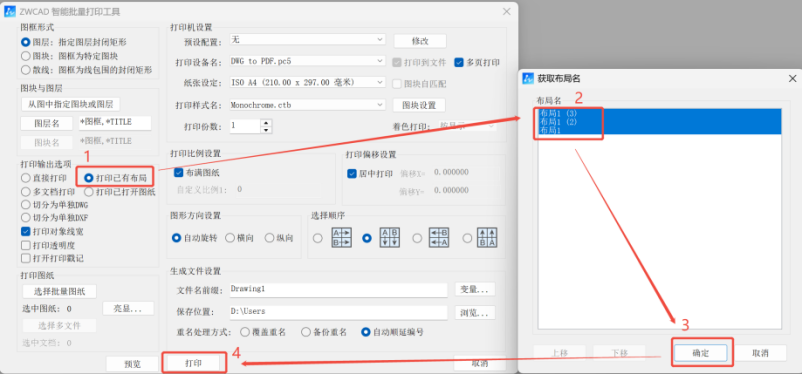The image size is (802, 374).
Task: Decrease print copies with down arrow
Action: 265,130
